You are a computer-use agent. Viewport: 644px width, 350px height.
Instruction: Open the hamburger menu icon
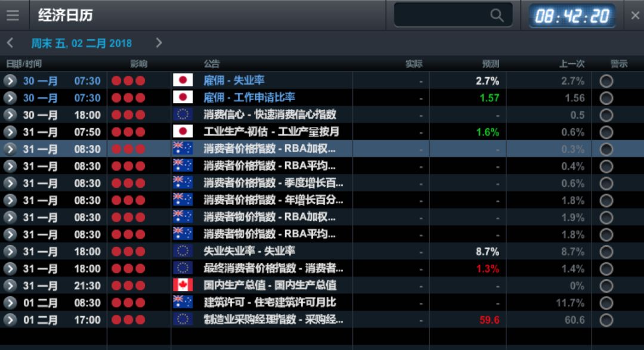pyautogui.click(x=13, y=16)
